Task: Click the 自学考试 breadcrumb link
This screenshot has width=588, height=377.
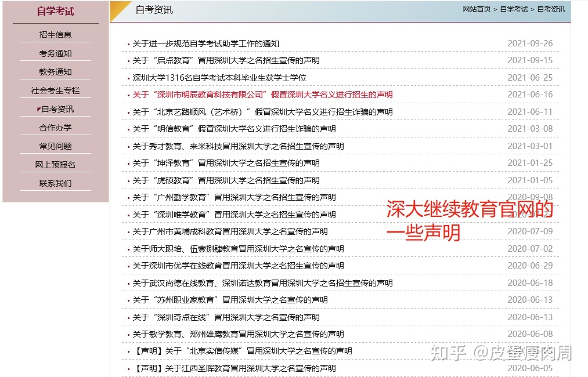Action: point(514,9)
